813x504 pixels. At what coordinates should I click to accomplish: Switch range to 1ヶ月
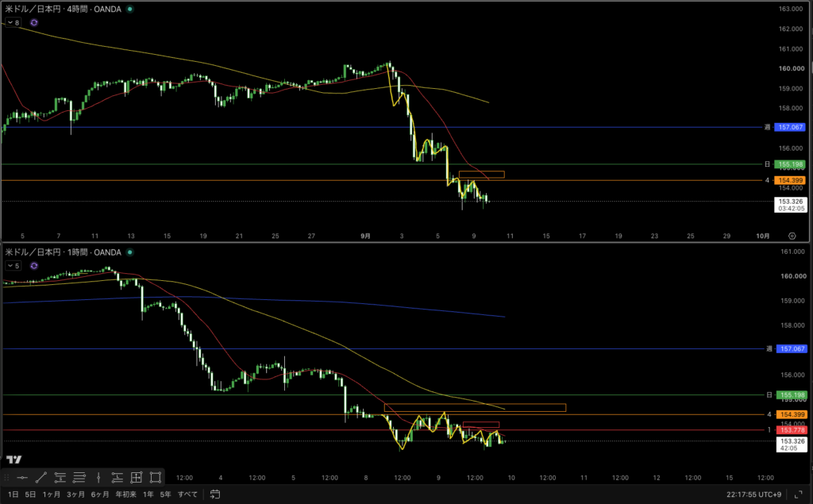click(x=52, y=494)
